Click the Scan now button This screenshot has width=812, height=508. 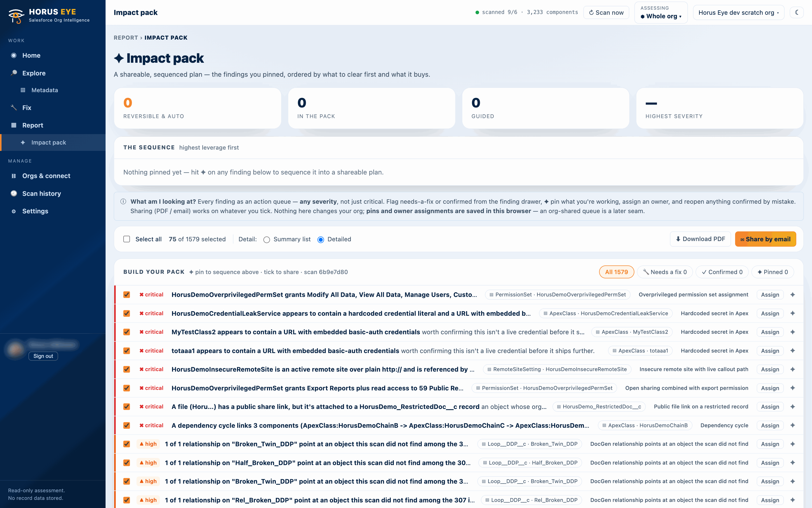pos(606,13)
